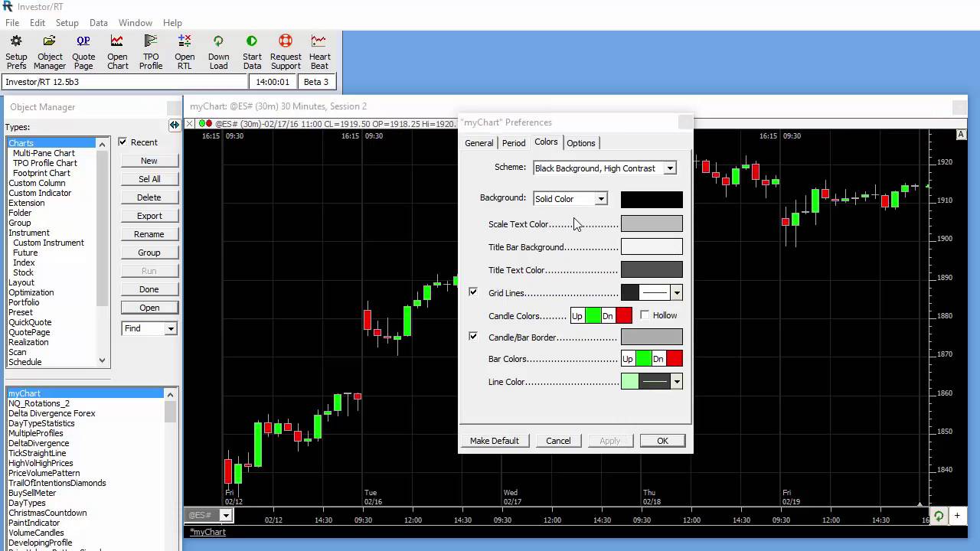Click the Investor/RT logo in the title bar
The width and height of the screenshot is (980, 551).
click(x=8, y=6)
